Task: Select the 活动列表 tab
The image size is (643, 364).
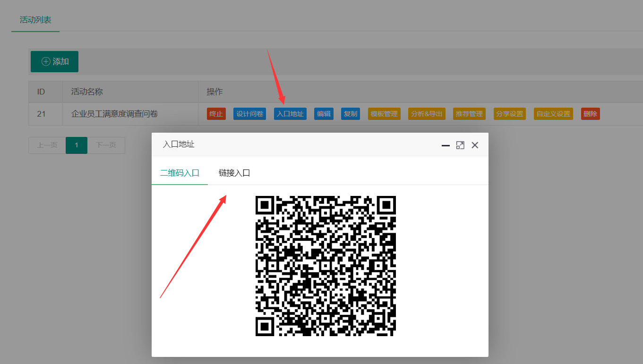Action: coord(35,20)
